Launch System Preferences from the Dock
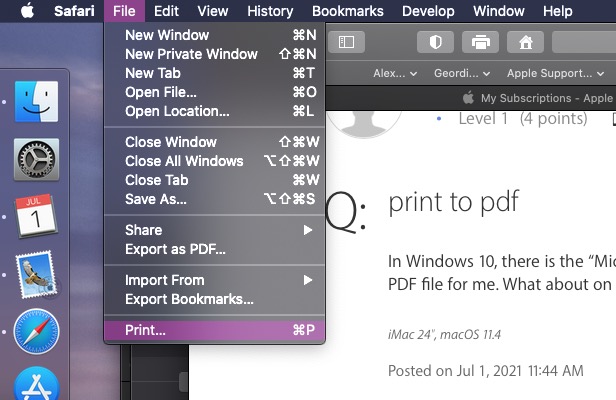Screen dimensions: 616x400 tap(37, 159)
